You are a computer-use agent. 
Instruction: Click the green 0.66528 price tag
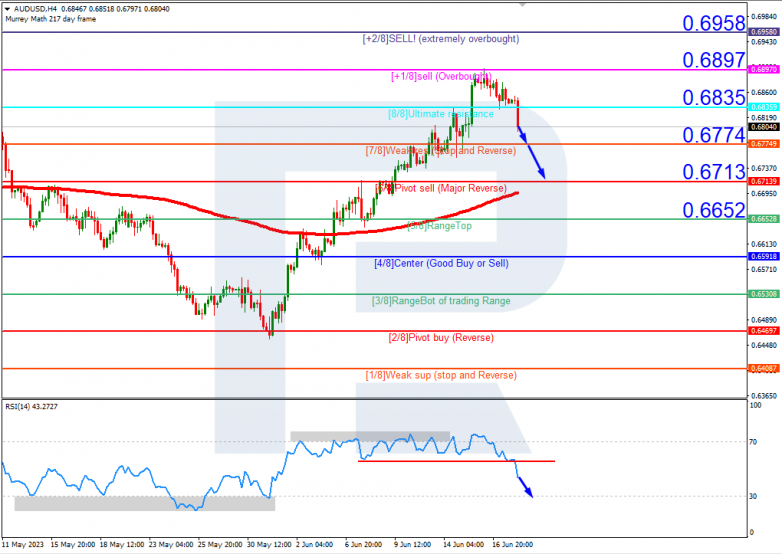click(764, 219)
